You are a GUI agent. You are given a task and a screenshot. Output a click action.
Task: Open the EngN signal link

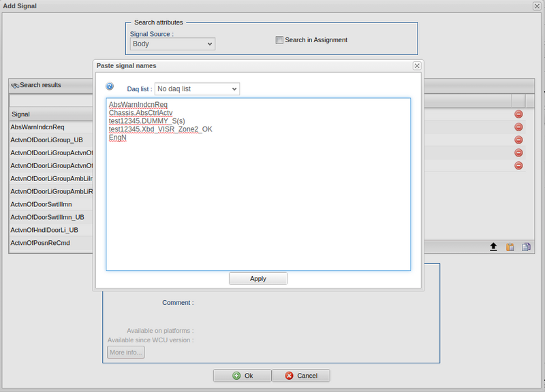[116, 137]
